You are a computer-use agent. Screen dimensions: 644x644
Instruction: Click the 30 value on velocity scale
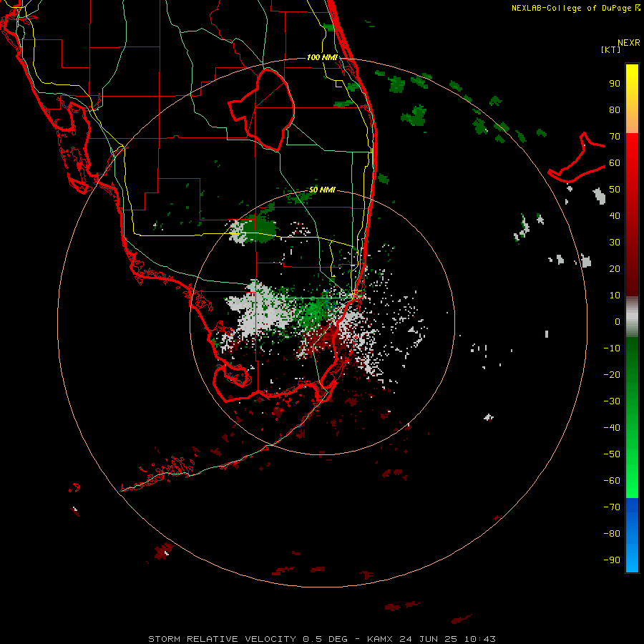point(615,243)
